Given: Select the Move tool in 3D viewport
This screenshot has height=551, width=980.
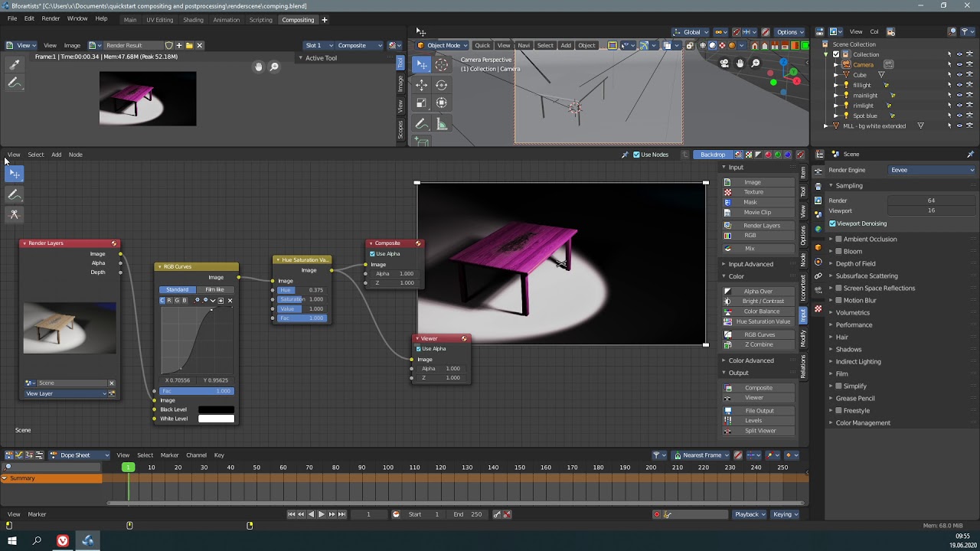Looking at the screenshot, I should [422, 85].
